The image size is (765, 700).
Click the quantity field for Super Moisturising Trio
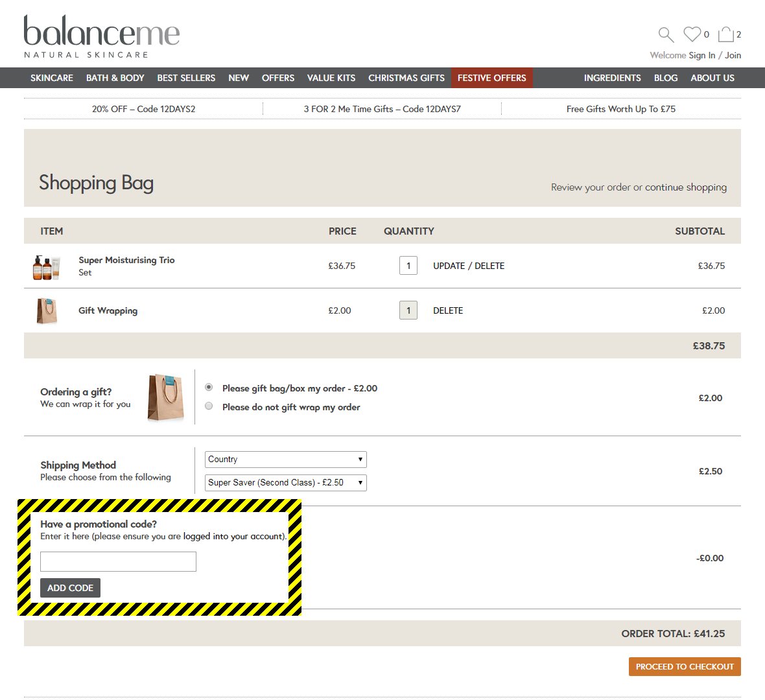408,266
